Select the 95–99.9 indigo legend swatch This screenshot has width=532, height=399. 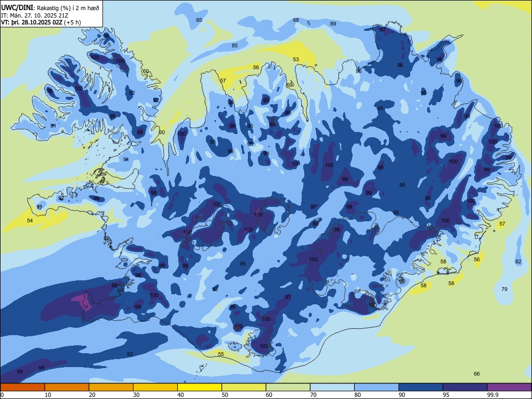465,387
